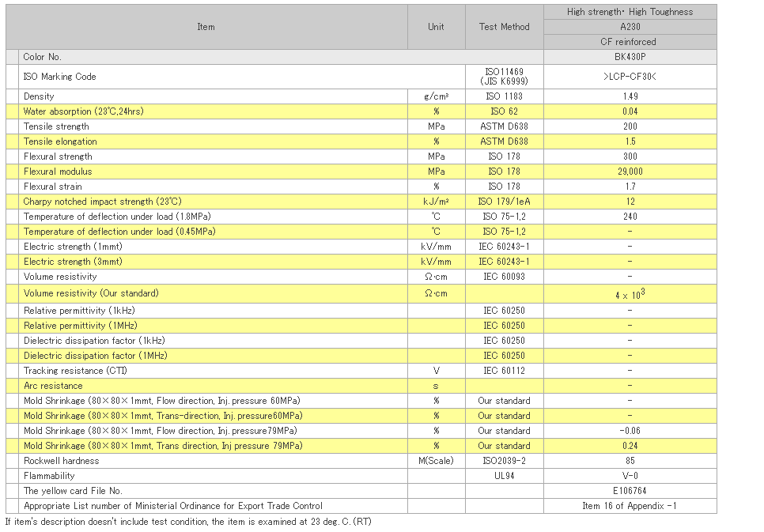The image size is (764, 532).
Task: Click the Volume resistivity (Our standard) value
Action: click(x=630, y=293)
